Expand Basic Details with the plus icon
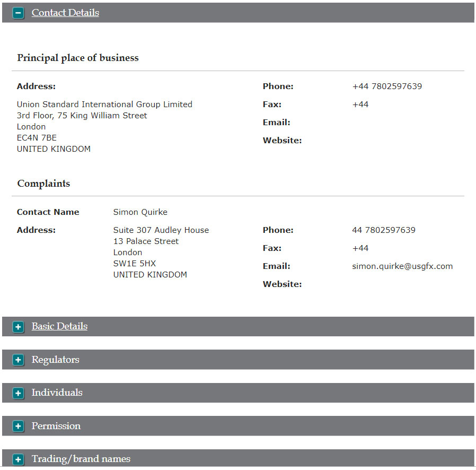This screenshot has width=476, height=470. coord(18,327)
